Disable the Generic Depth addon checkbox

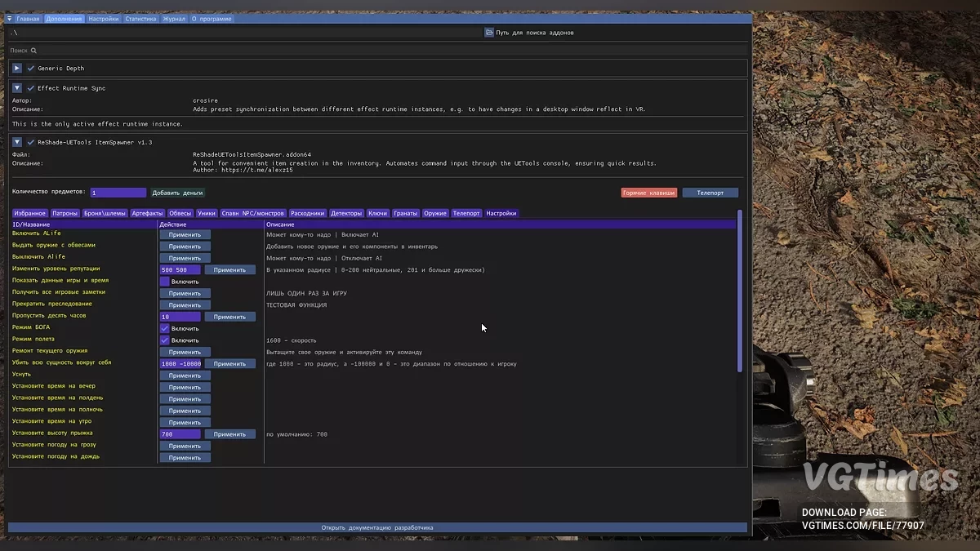tap(31, 69)
